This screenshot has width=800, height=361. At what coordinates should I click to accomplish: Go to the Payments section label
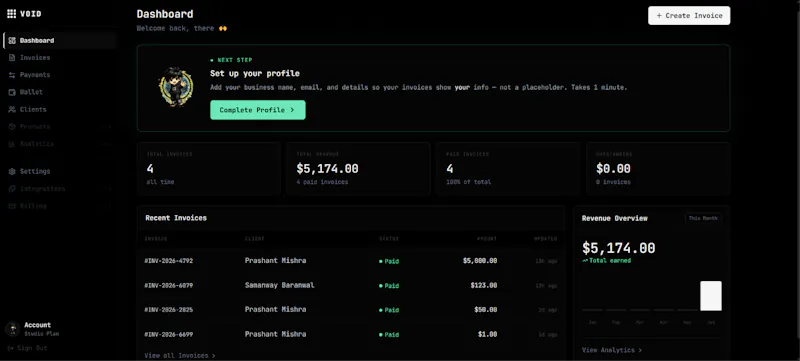(x=35, y=75)
